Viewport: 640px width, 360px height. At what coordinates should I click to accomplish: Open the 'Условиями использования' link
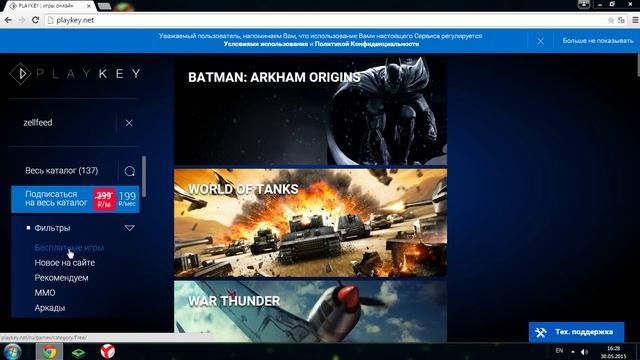[x=266, y=44]
